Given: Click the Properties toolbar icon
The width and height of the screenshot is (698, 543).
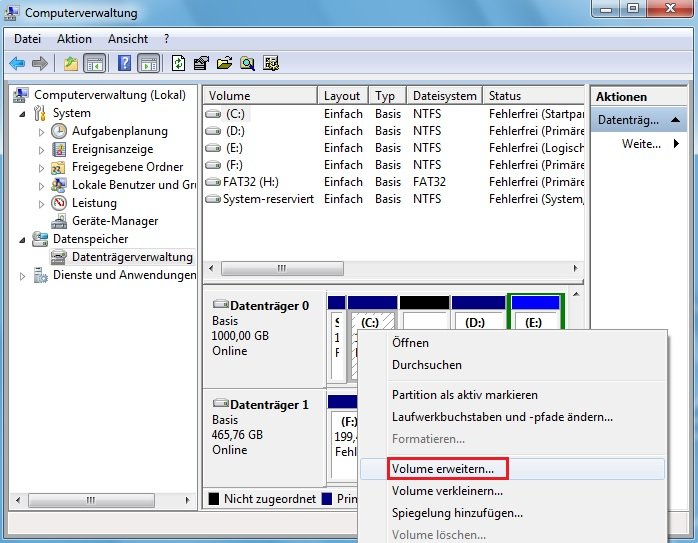Looking at the screenshot, I should click(201, 63).
